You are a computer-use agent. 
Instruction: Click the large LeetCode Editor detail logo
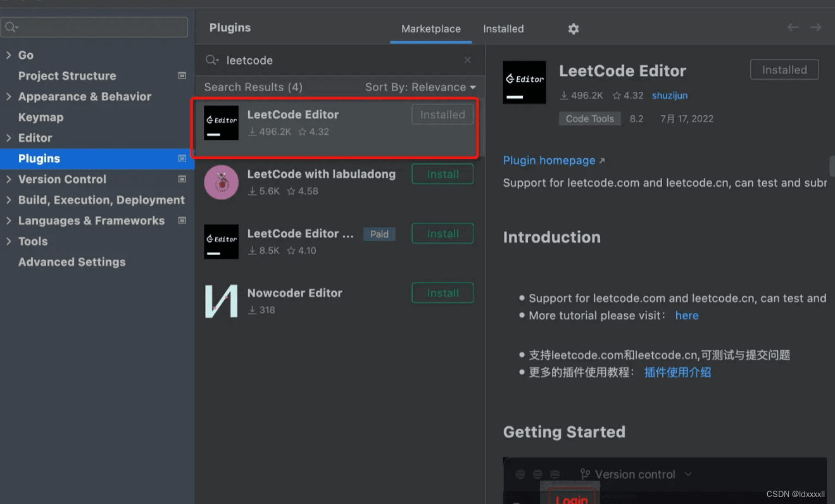(524, 82)
